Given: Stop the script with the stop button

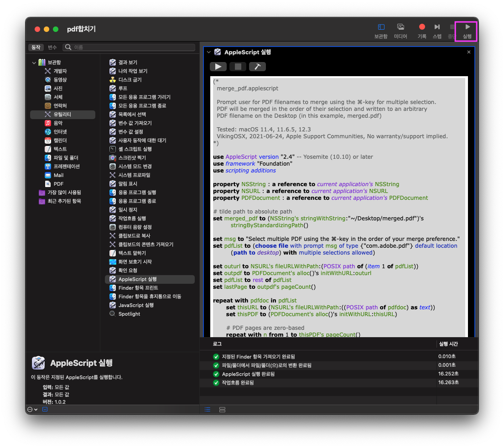Looking at the screenshot, I should (238, 67).
